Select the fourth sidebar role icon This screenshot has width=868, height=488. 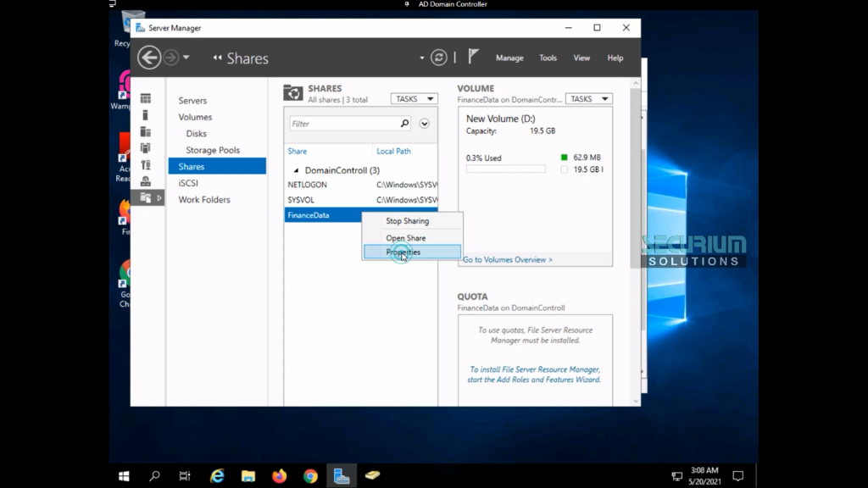coord(146,148)
